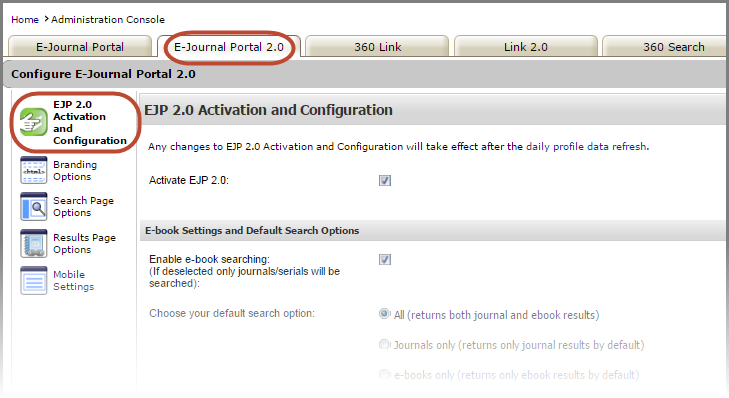Follow the daily profile data refresh link
The height and width of the screenshot is (398, 729).
586,146
